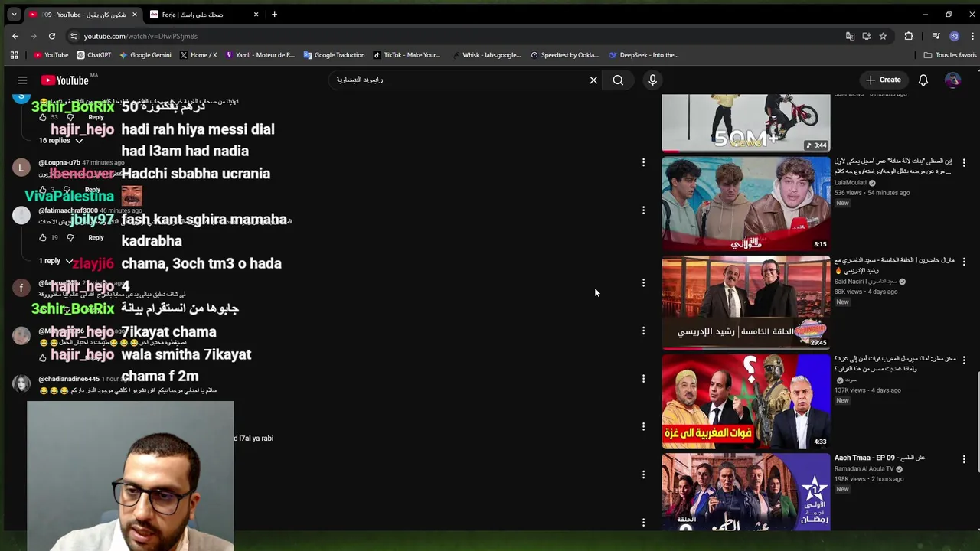Screen dimensions: 980x551
Task: Open the Home / X bookmark
Action: pyautogui.click(x=198, y=55)
